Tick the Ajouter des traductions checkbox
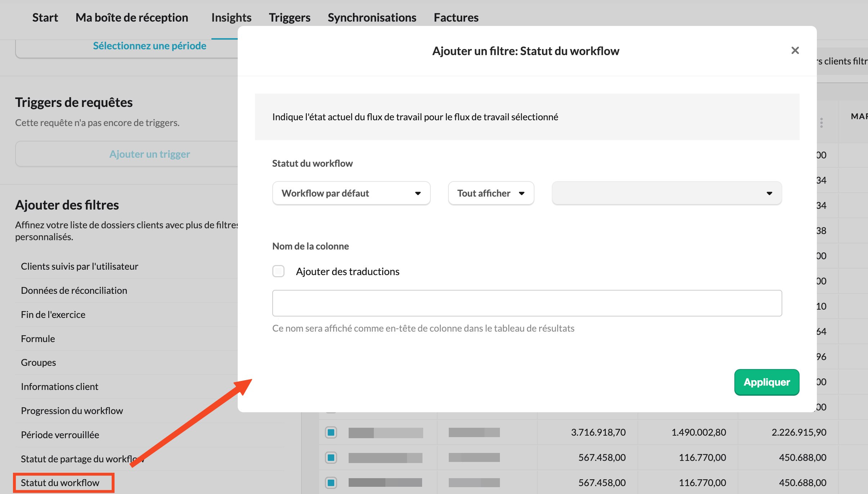 (x=278, y=271)
